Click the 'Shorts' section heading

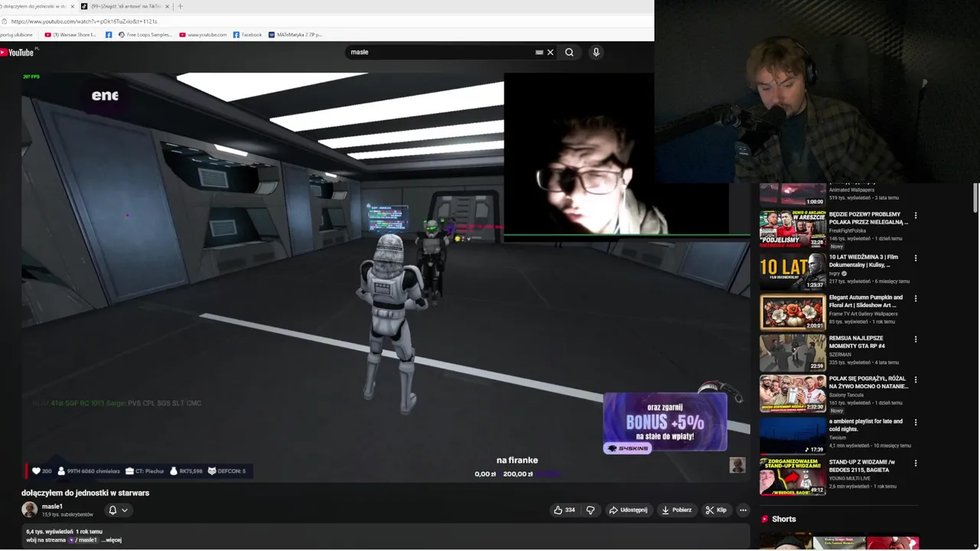coord(784,519)
